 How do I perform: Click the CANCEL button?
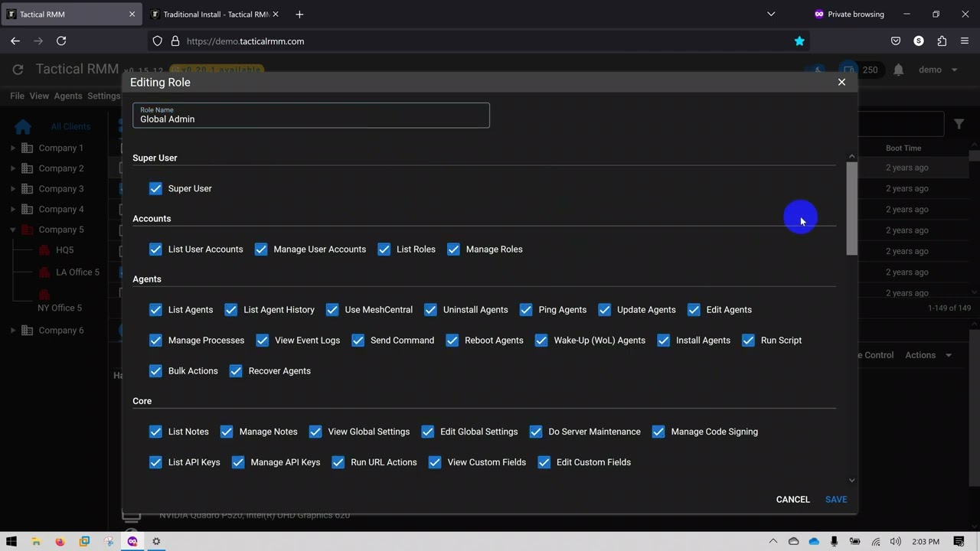[x=793, y=500]
